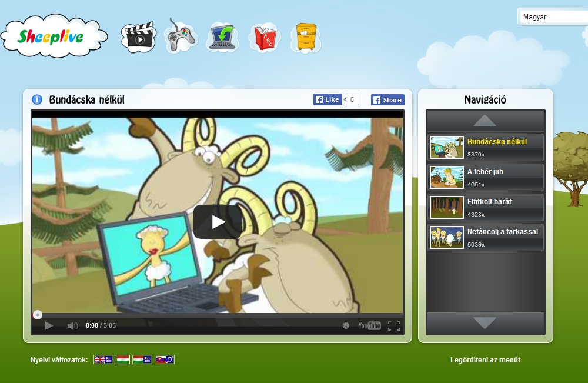Start the video with the large center play button

218,222
